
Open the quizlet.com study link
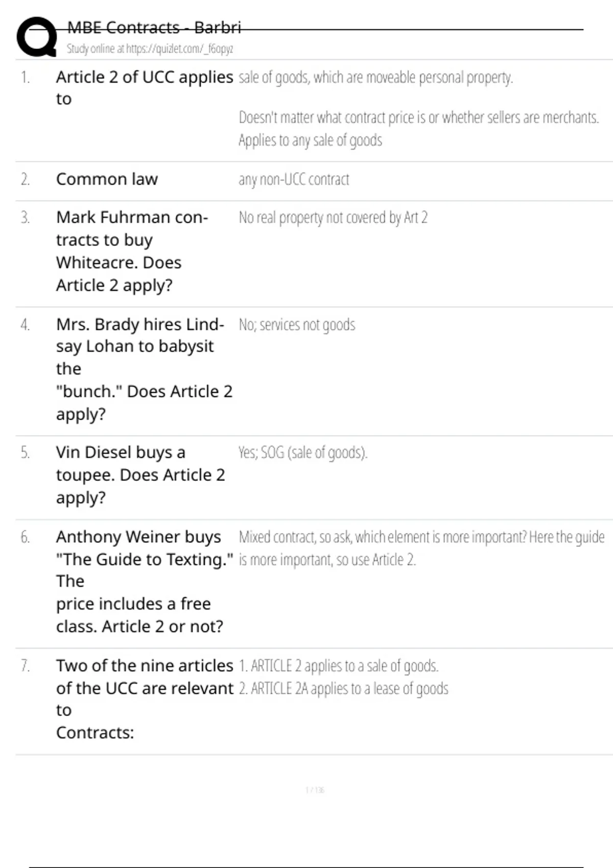pyautogui.click(x=150, y=49)
